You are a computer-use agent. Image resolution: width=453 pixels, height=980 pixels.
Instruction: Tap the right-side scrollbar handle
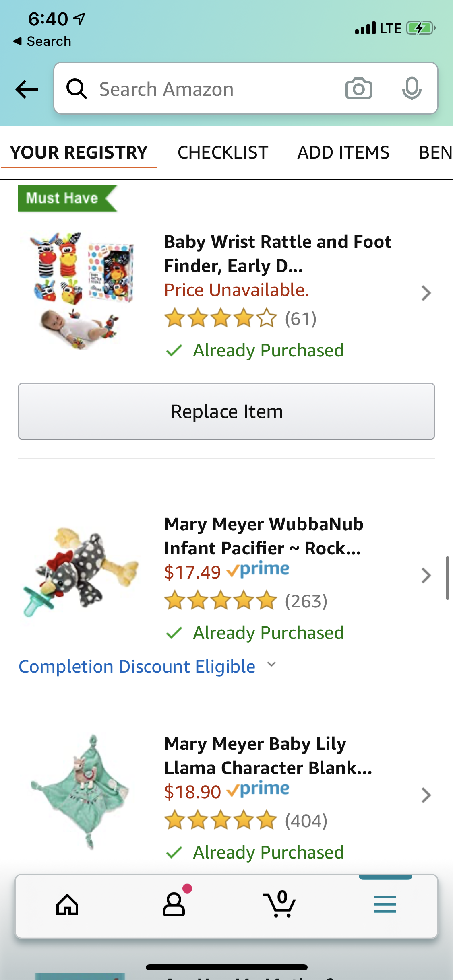(x=447, y=578)
